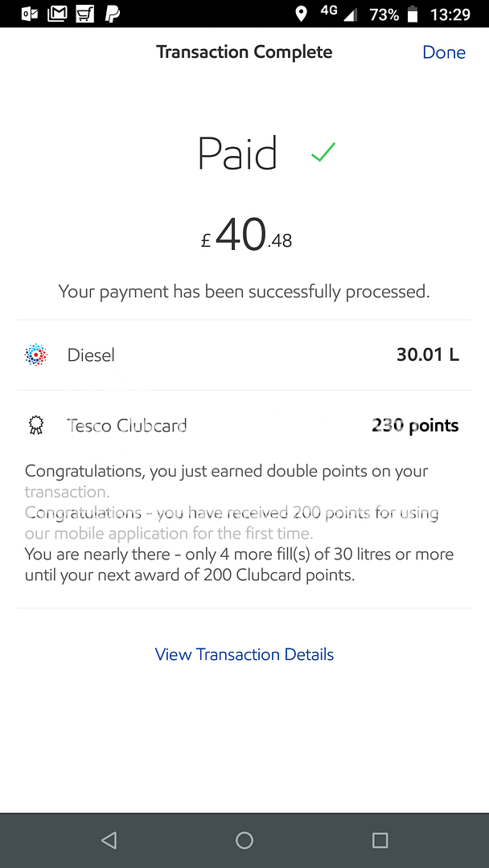
Task: Click the green Paid checkmark icon
Action: tap(323, 152)
